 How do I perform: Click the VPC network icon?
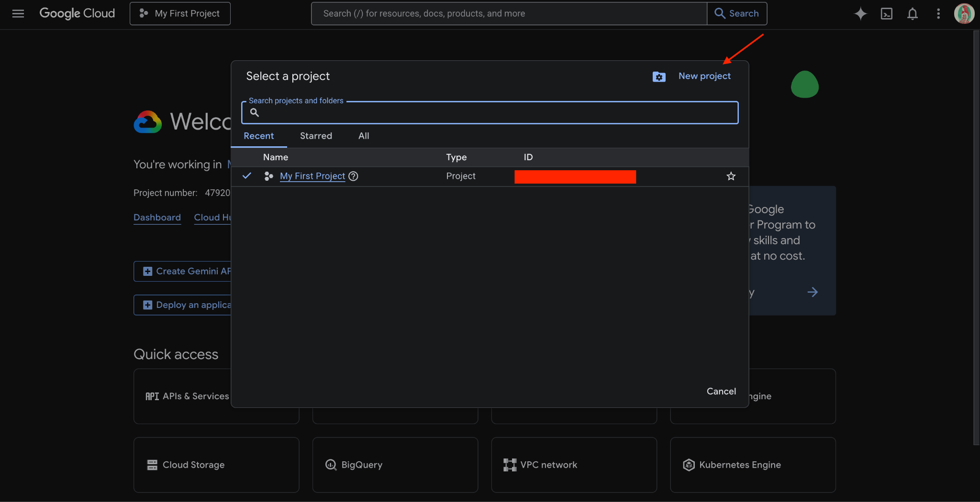tap(510, 465)
